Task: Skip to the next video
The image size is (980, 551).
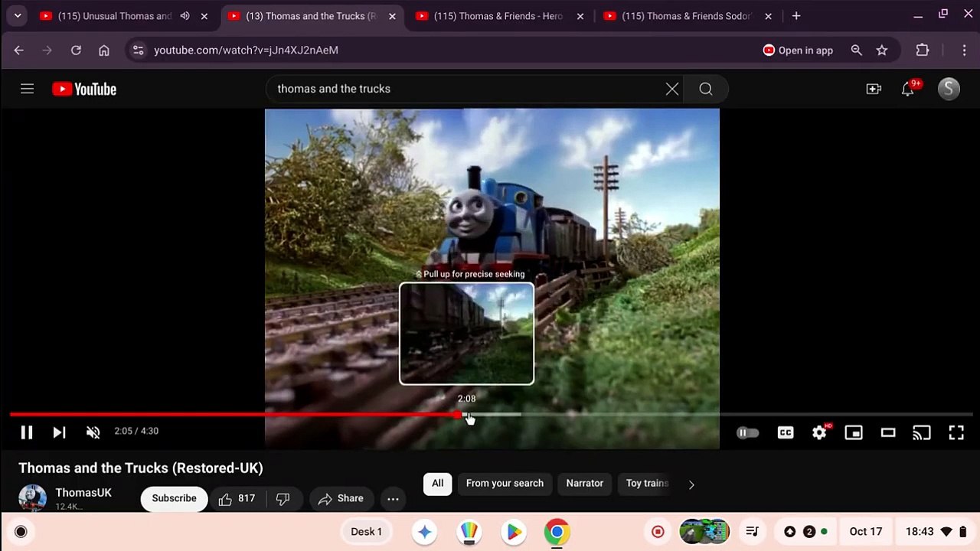Action: pyautogui.click(x=59, y=432)
